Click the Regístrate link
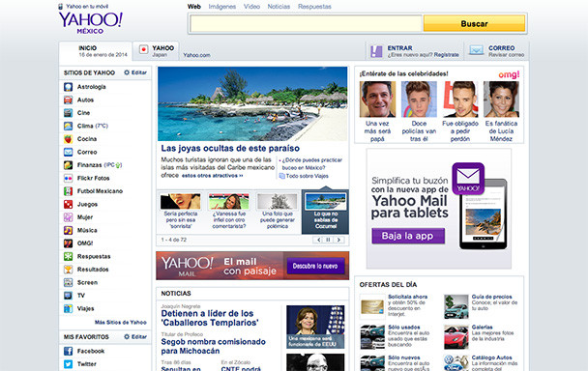This screenshot has height=371, width=588. 446,55
